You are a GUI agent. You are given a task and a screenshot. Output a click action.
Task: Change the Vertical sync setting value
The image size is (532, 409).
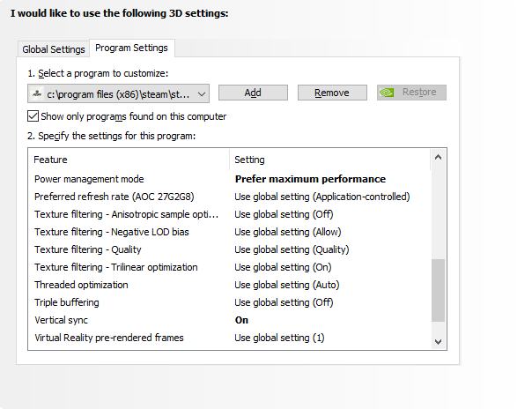241,320
